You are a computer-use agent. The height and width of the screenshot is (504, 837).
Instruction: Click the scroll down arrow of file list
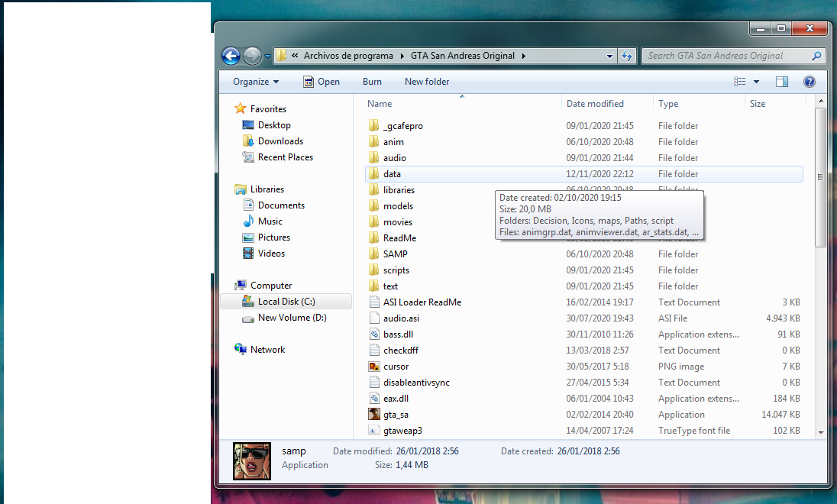click(x=820, y=432)
